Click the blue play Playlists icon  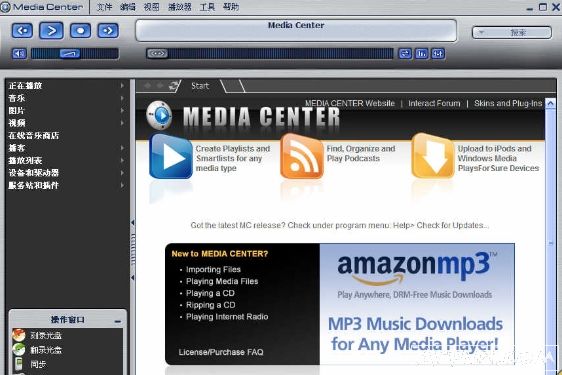point(171,156)
